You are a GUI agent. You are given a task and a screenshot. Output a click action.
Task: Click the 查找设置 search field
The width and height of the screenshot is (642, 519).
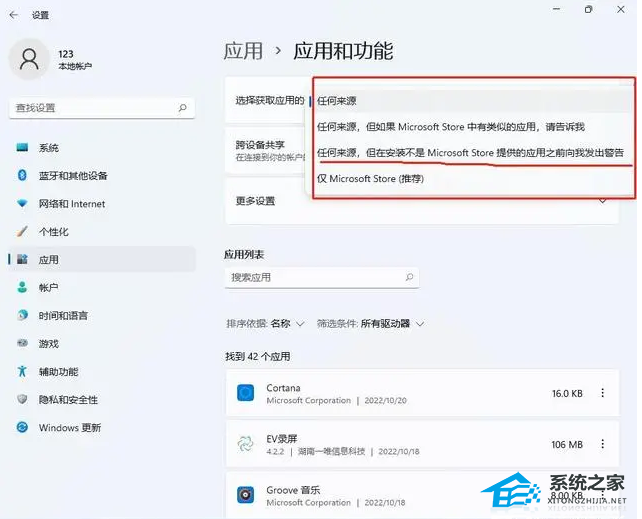click(x=100, y=107)
